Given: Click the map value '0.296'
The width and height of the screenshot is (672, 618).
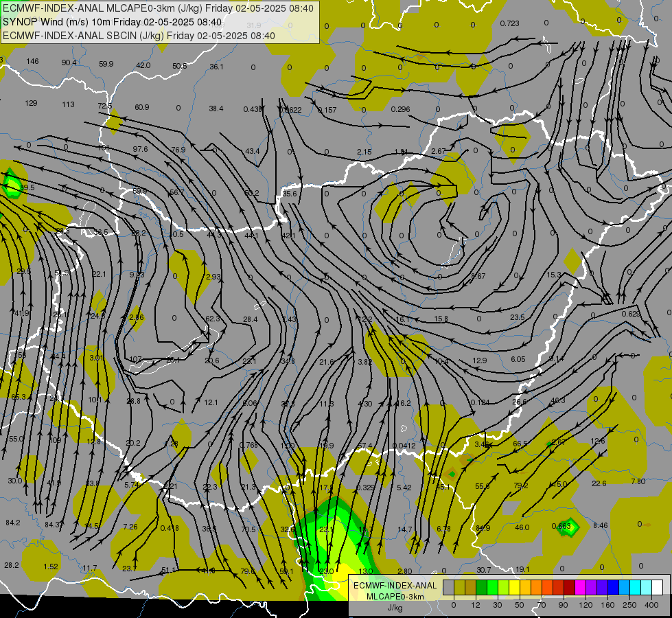Looking at the screenshot, I should pyautogui.click(x=401, y=110).
